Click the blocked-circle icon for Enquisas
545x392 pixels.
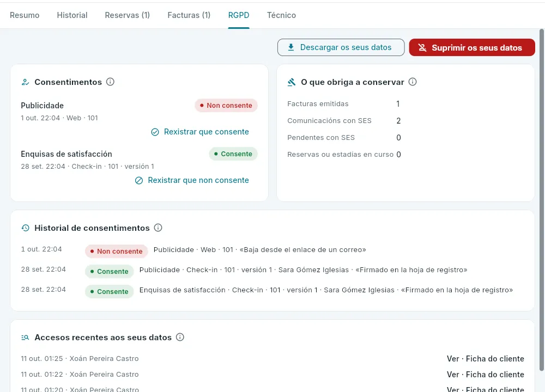coord(138,181)
